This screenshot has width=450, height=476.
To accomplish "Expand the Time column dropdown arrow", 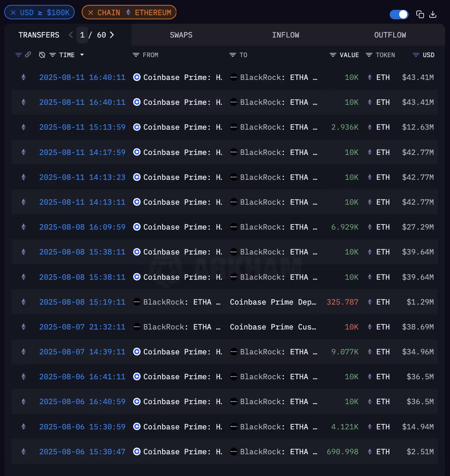I will click(x=82, y=55).
